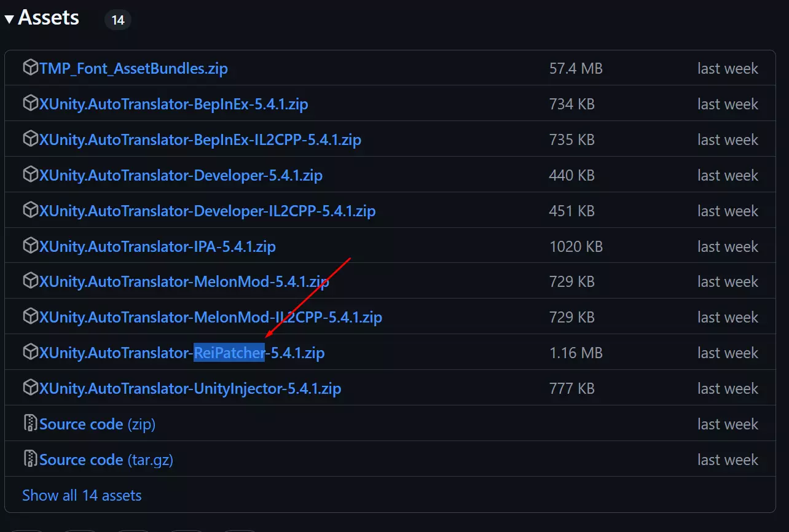Click 'last week' in the BepInEx-5.4.1.zip row
Image resolution: width=789 pixels, height=532 pixels.
click(x=728, y=104)
